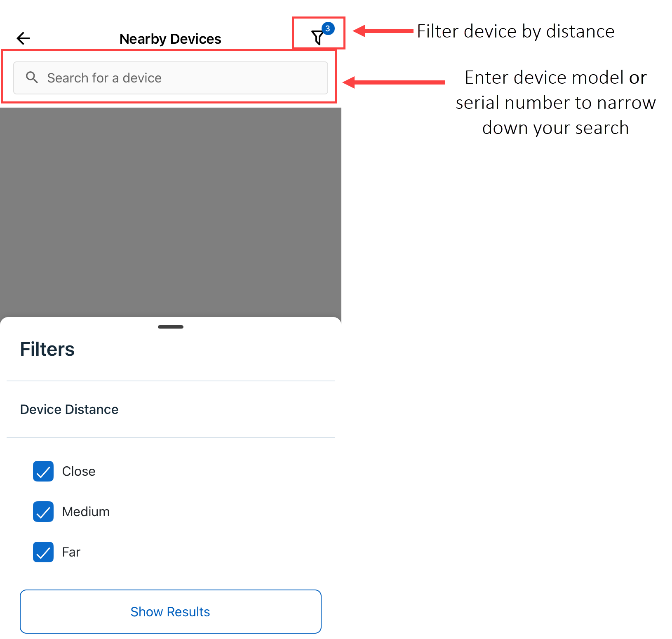
Task: Uncheck the Far distance checkbox
Action: [x=43, y=552]
